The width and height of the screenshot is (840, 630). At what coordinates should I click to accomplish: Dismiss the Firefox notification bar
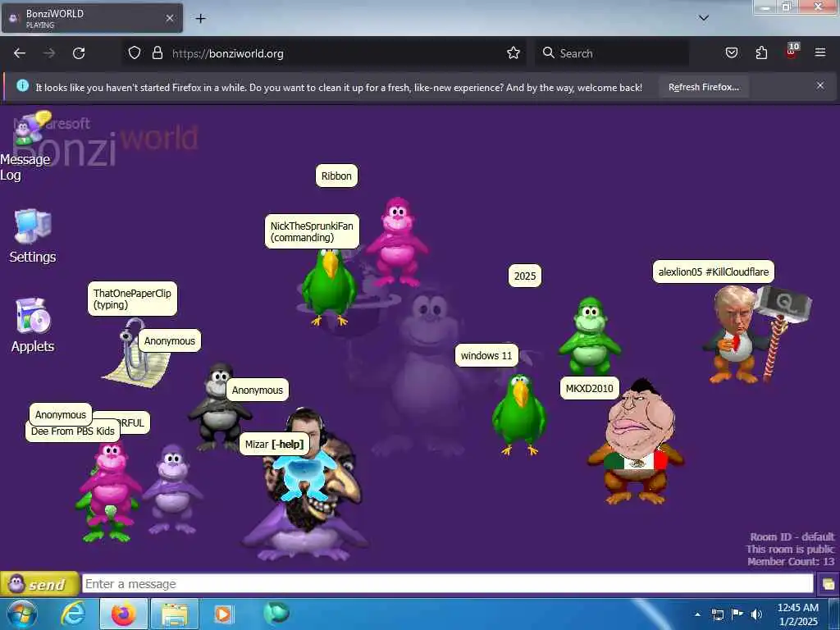[x=819, y=85]
